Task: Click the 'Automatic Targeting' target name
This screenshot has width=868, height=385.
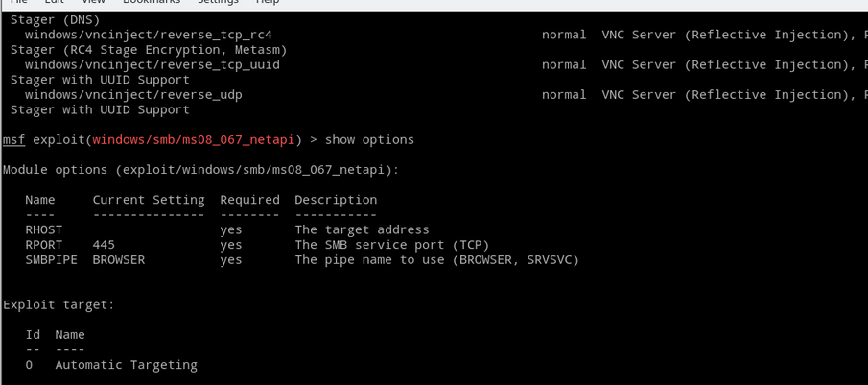Action: [126, 365]
